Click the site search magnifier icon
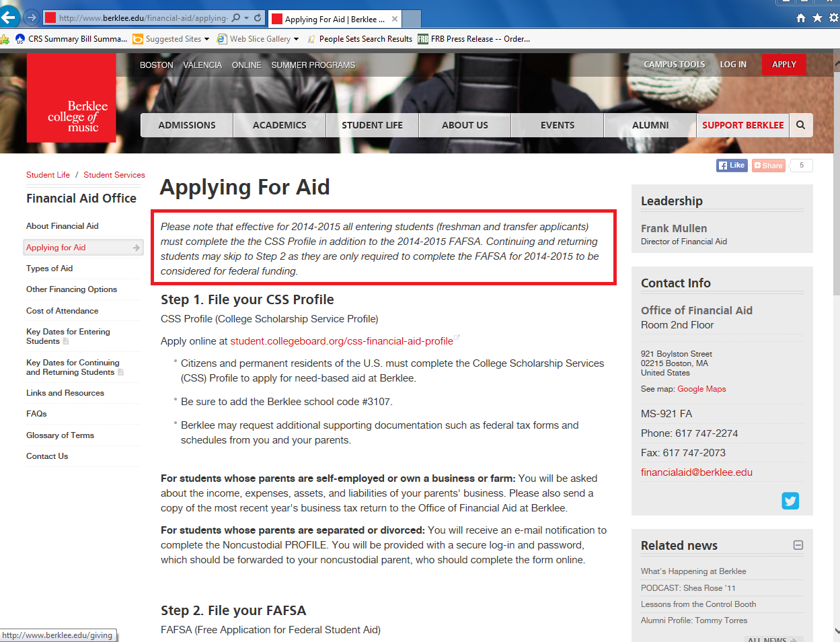This screenshot has height=642, width=840. point(800,125)
